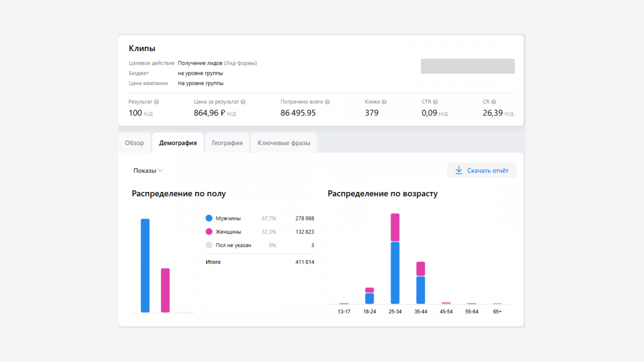644x362 pixels.
Task: Switch to the Обзор tab
Action: pyautogui.click(x=134, y=143)
